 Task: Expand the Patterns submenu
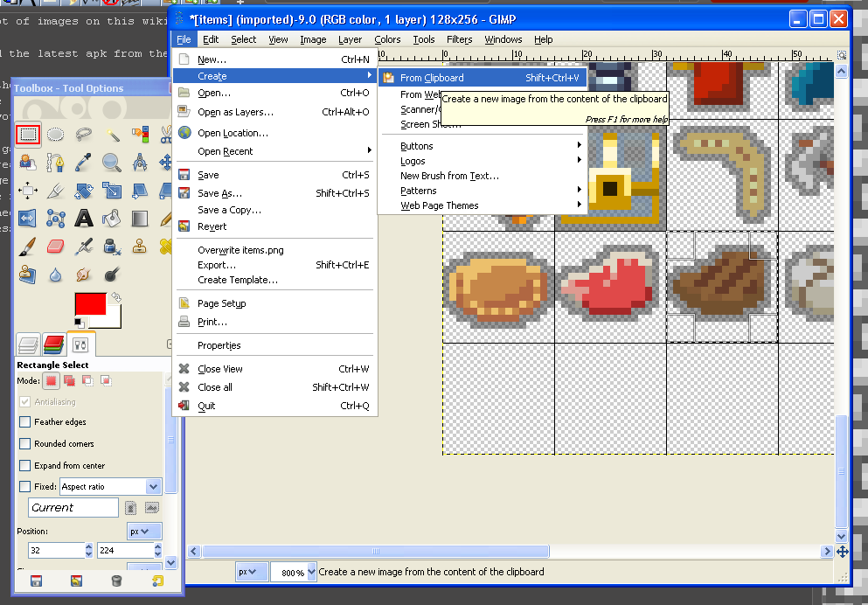[481, 191]
